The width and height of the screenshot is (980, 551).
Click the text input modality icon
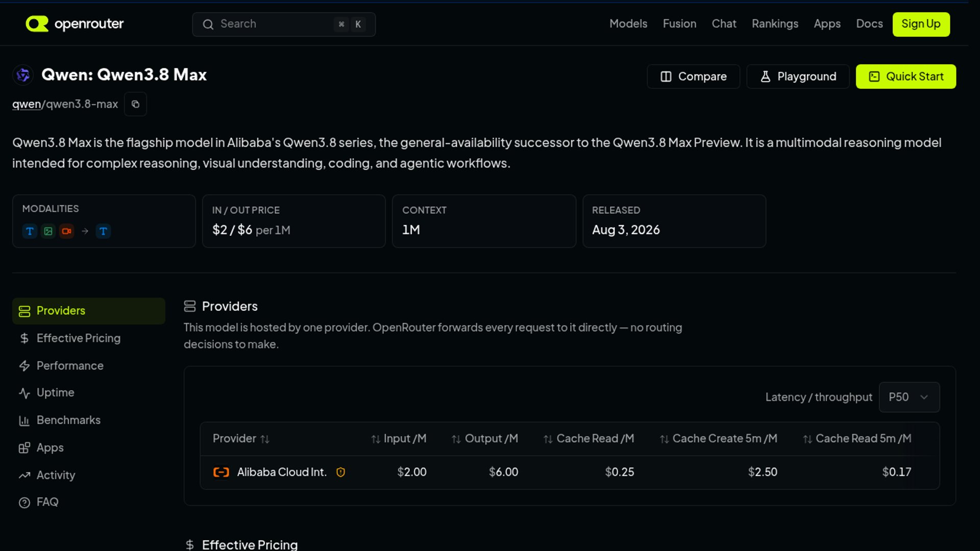pos(30,231)
